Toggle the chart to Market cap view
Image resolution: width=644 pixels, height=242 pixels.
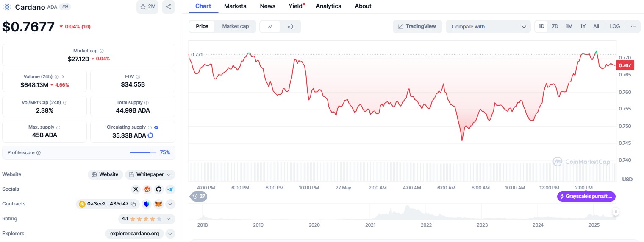(x=235, y=26)
